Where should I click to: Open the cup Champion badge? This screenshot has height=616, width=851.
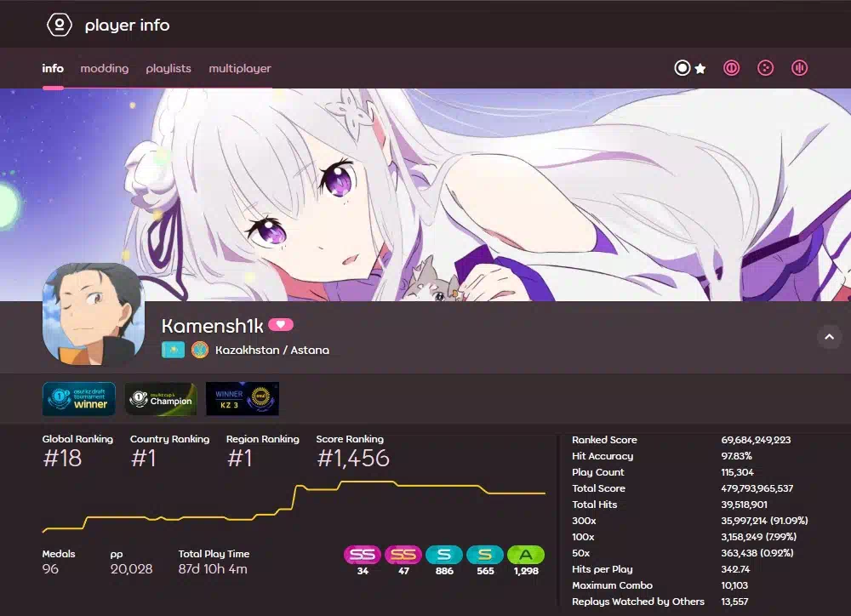[161, 399]
